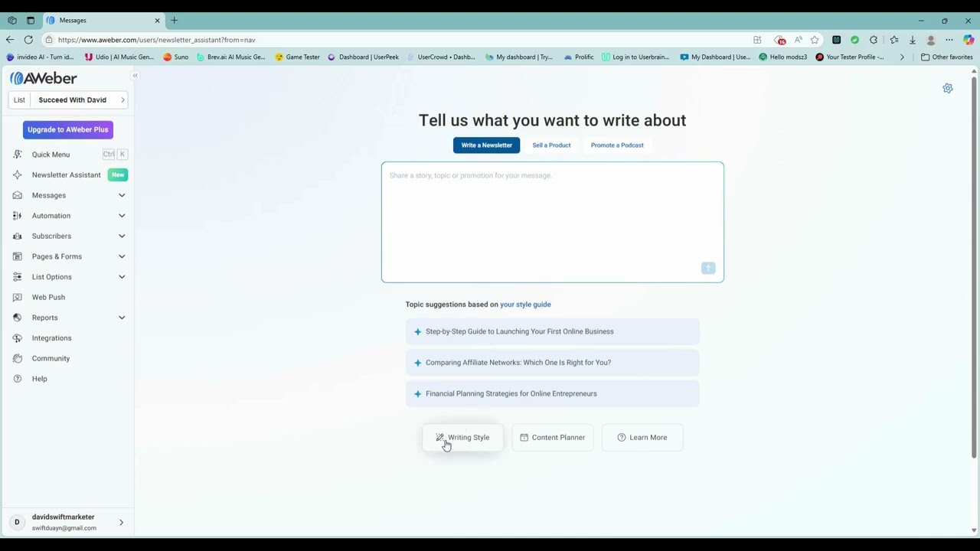Image resolution: width=980 pixels, height=551 pixels.
Task: Select the Write a Newsletter tab
Action: (486, 145)
